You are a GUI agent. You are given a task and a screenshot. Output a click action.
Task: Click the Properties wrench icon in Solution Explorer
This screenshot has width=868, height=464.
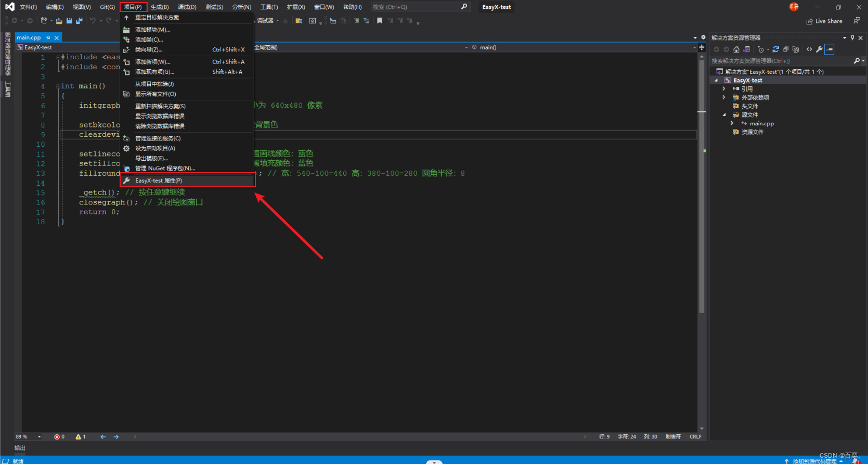click(819, 49)
